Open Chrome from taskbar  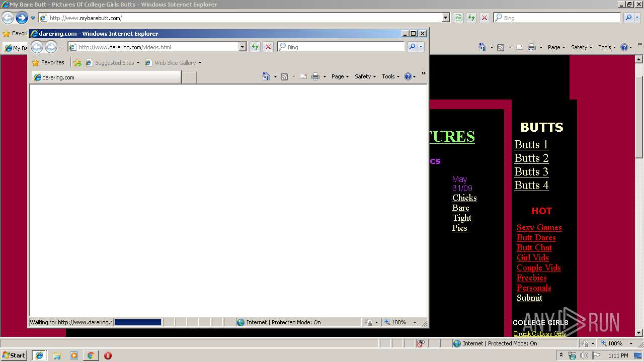tap(91, 355)
